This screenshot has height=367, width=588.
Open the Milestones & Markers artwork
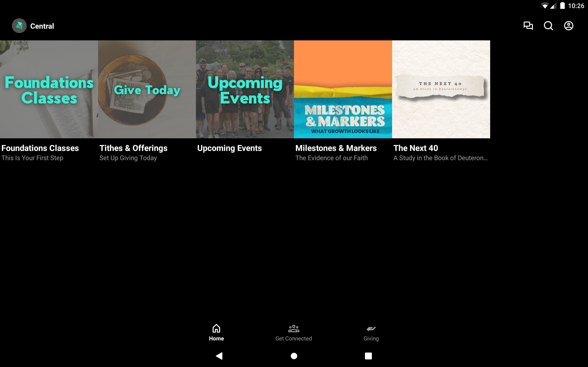tap(343, 89)
